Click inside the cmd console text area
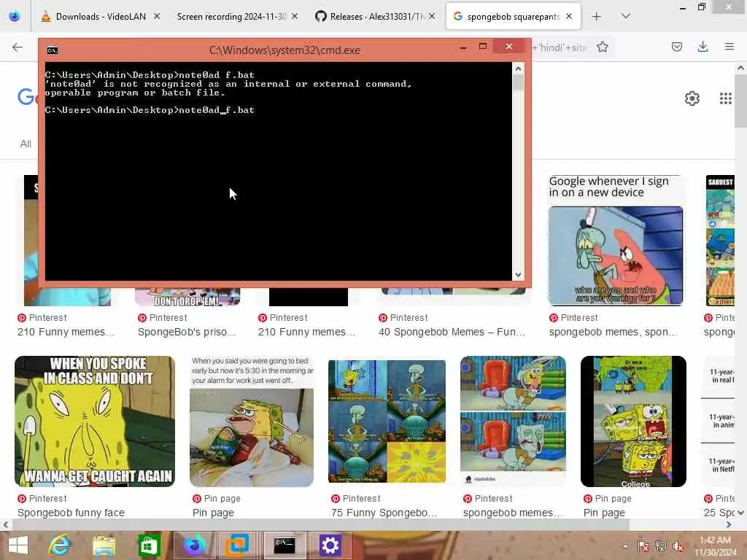The width and height of the screenshot is (747, 560). click(279, 171)
